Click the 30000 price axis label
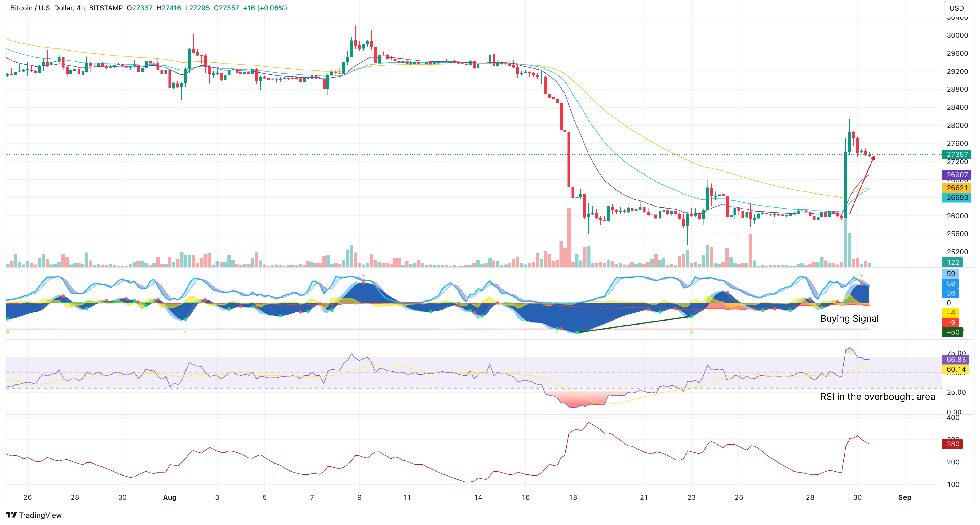This screenshot has height=525, width=980. pyautogui.click(x=957, y=35)
